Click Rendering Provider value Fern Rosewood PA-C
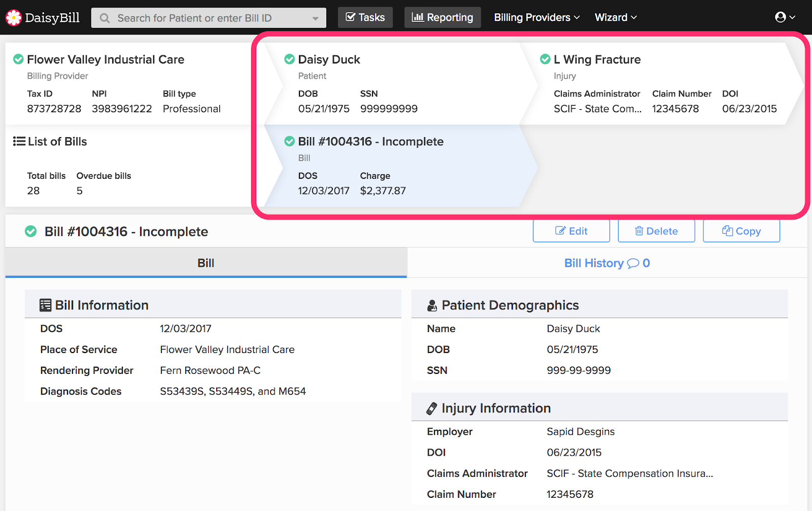 [x=211, y=370]
